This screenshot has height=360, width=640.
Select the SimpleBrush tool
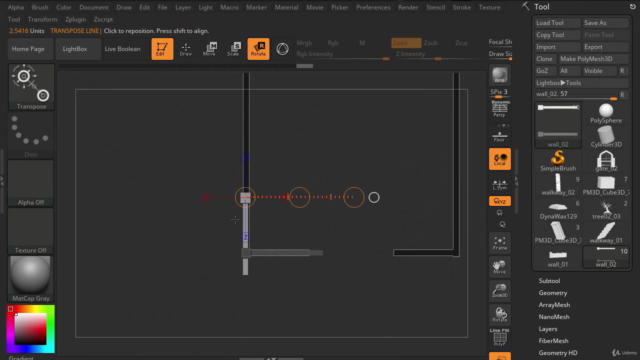(558, 161)
